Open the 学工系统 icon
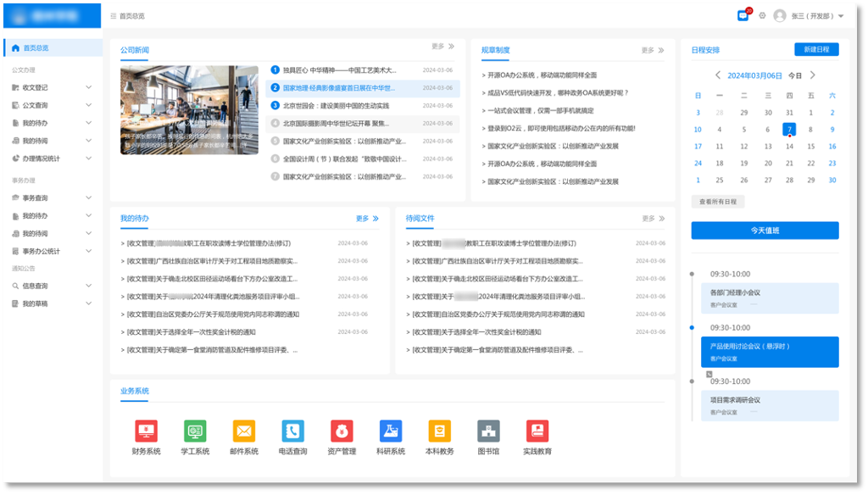The image size is (868, 495). pos(195,431)
